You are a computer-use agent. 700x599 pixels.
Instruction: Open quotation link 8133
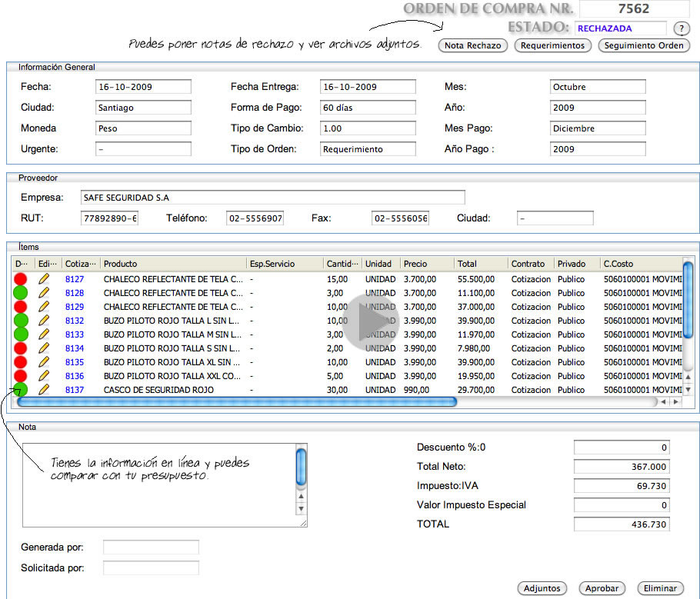[75, 334]
